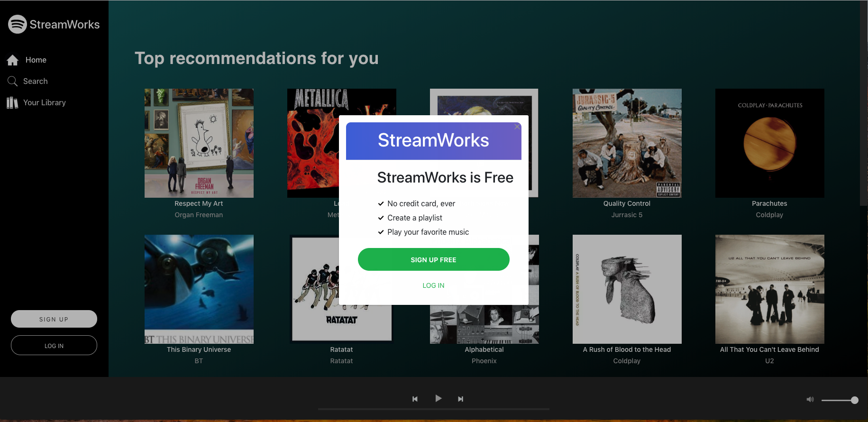Click the 'StreamWorks is Free' heading
Screen dimensions: 868x422
pos(445,177)
